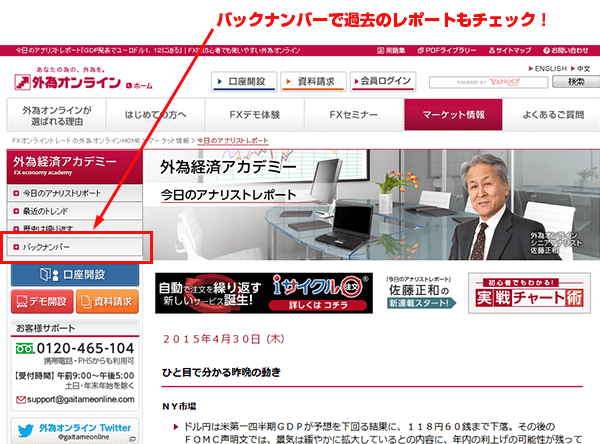Click マーケット情報 breadcrumb link
600x444 pixels.
[x=168, y=140]
